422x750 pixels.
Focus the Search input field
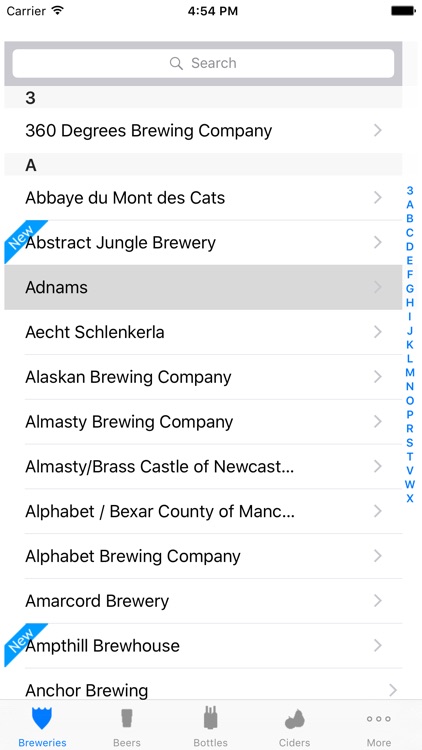(x=203, y=63)
